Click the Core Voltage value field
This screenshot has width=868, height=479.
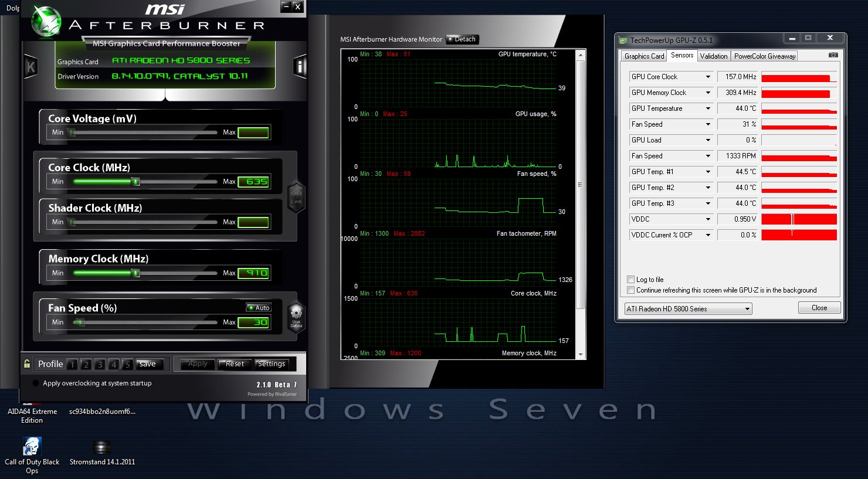[x=253, y=133]
